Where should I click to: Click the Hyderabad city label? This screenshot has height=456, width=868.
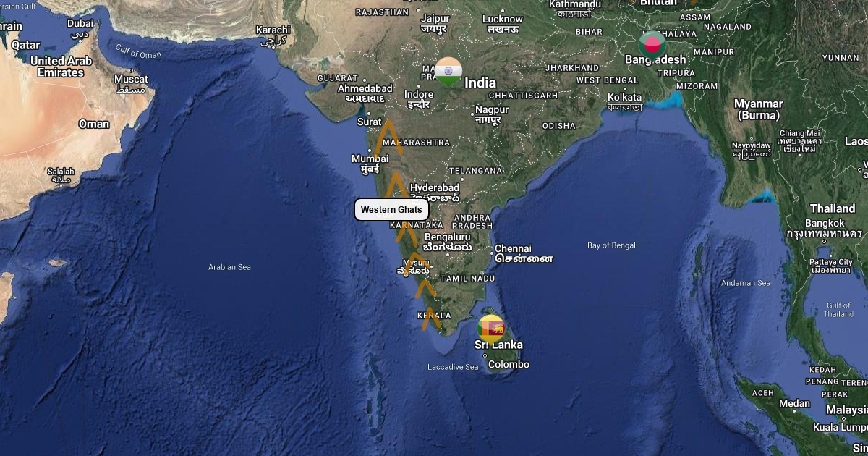[435, 188]
